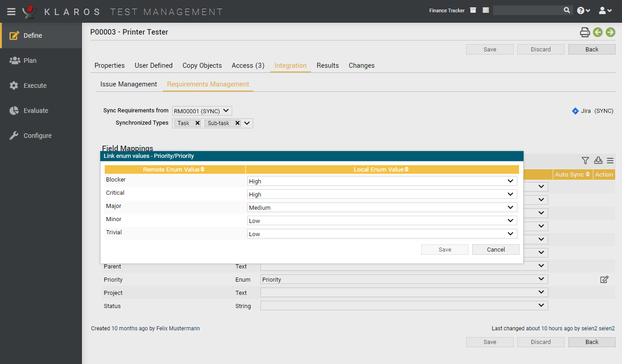The width and height of the screenshot is (622, 364).
Task: Remove the Sub-task synchronized type
Action: tap(237, 123)
